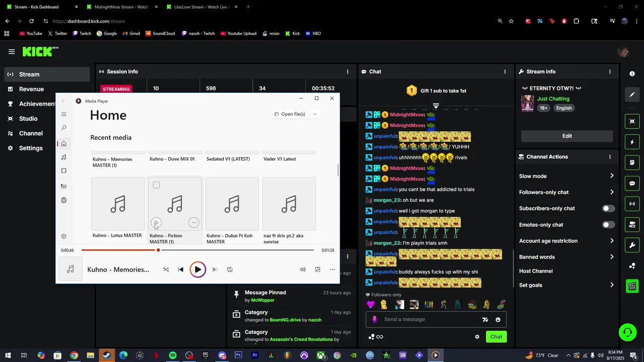Select Stream in Kick sidebar
The image size is (644, 362).
point(46,74)
